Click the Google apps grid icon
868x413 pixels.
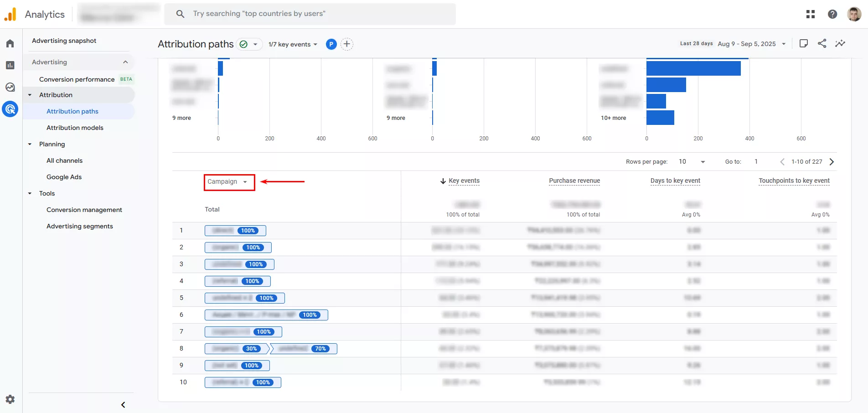coord(810,14)
